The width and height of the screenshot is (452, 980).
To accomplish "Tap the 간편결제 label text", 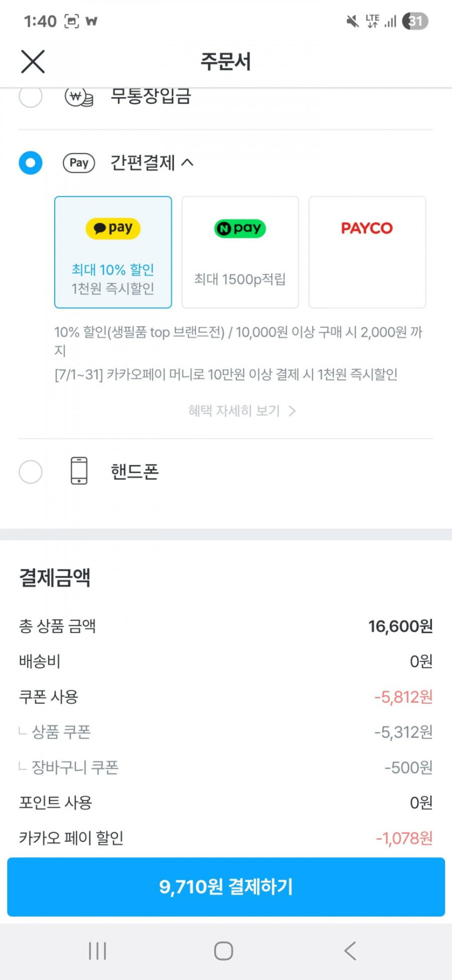I will point(142,163).
